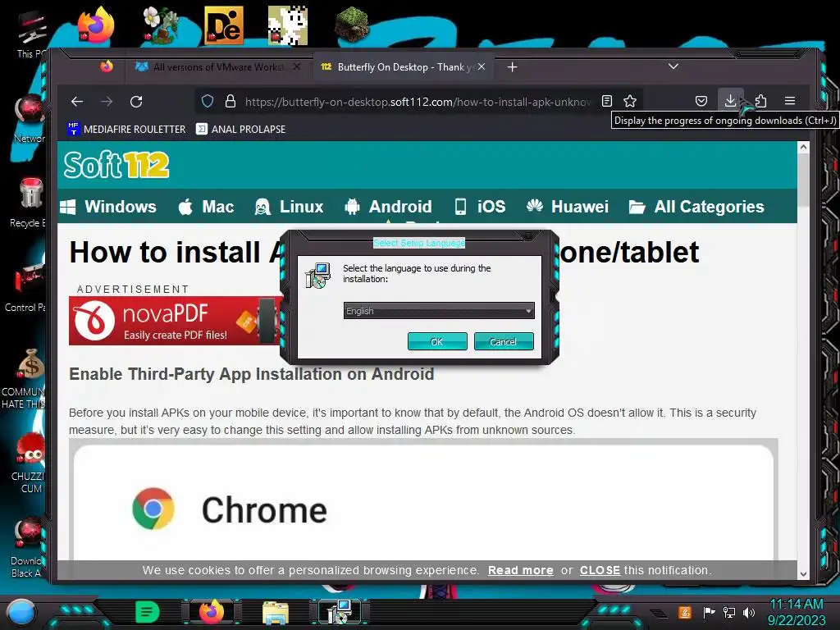
Task: Open the shield tracking protection icon
Action: click(208, 101)
